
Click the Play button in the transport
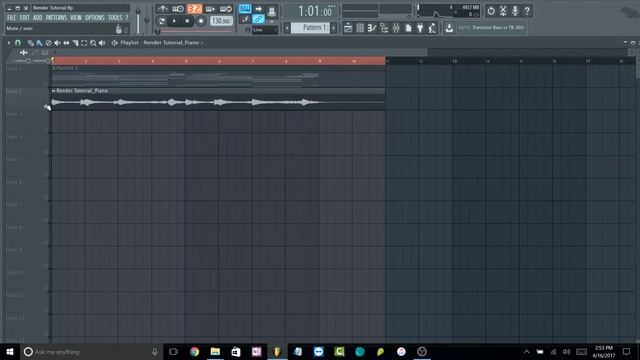(x=174, y=21)
